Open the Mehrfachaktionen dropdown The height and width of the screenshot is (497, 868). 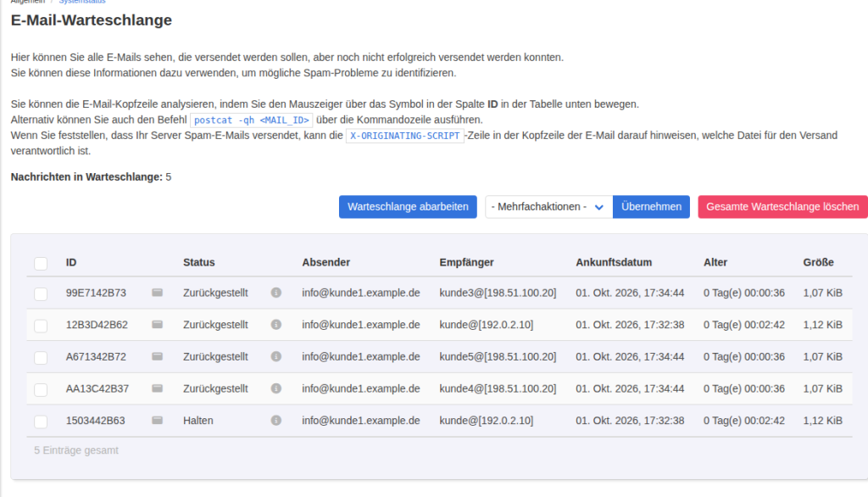548,207
